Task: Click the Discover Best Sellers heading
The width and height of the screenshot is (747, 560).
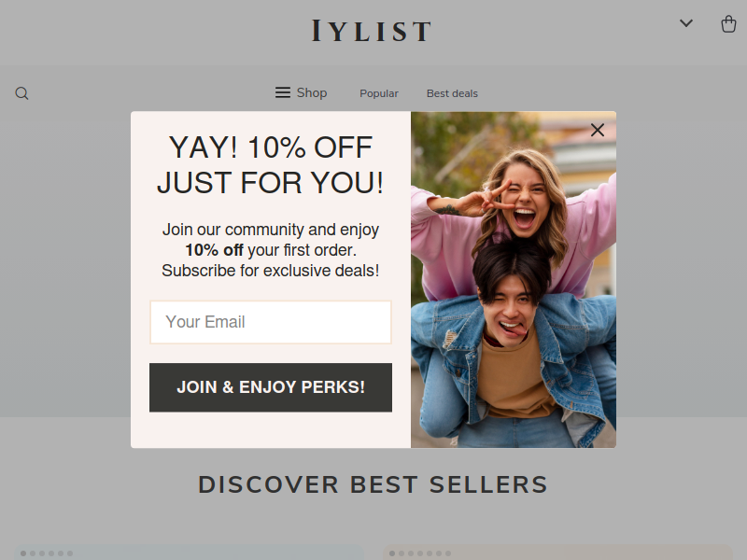Action: tap(373, 484)
